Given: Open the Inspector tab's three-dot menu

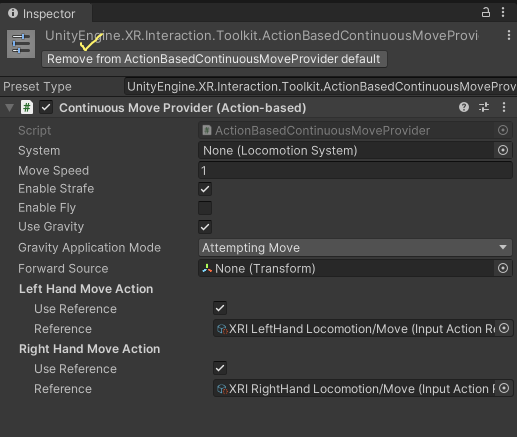Looking at the screenshot, I should coord(503,13).
